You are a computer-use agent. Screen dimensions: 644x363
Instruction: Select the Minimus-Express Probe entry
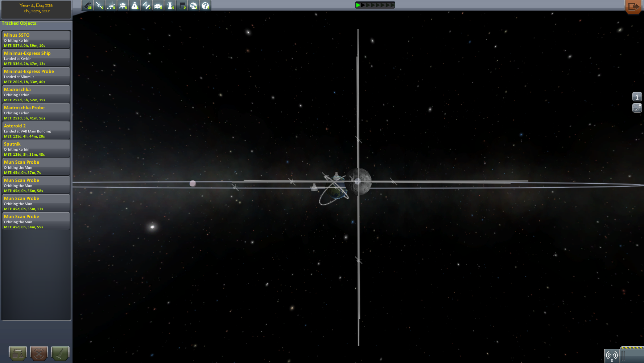pos(36,76)
